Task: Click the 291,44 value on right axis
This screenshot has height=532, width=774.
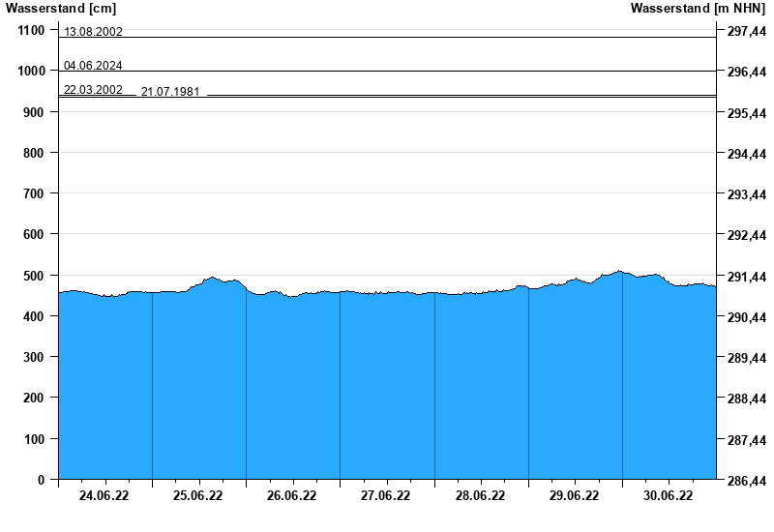Action: tap(746, 278)
